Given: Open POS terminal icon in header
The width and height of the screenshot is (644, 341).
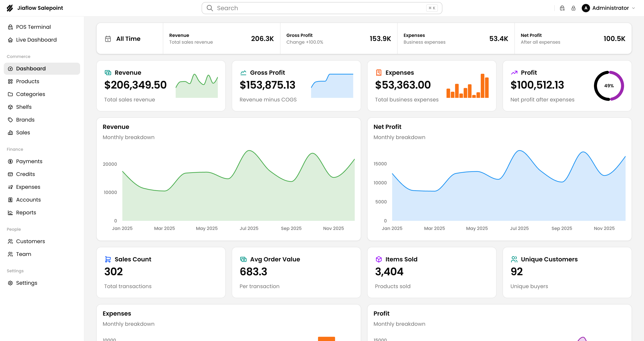Looking at the screenshot, I should pos(562,8).
